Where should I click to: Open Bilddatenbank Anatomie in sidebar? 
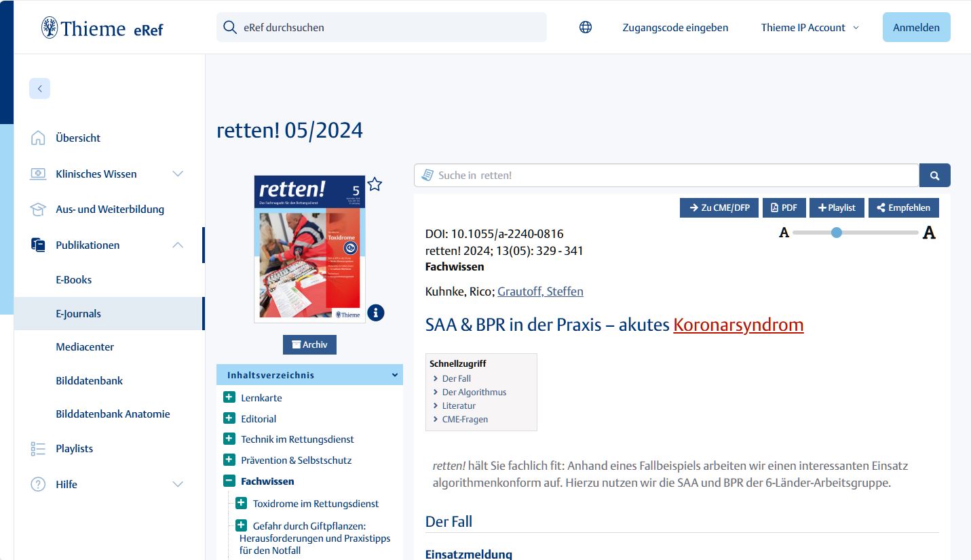[x=113, y=414]
